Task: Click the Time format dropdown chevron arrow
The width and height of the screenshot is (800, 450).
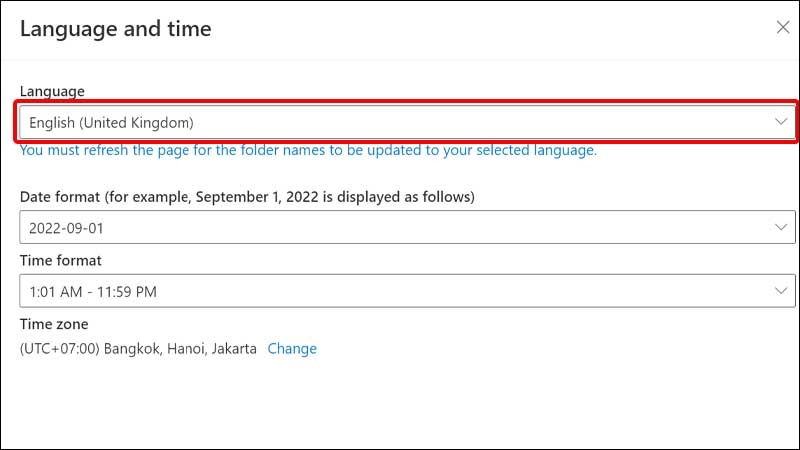Action: [x=781, y=291]
